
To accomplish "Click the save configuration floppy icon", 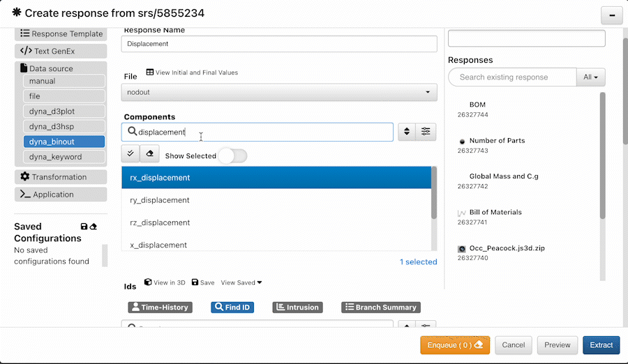I will [x=84, y=227].
